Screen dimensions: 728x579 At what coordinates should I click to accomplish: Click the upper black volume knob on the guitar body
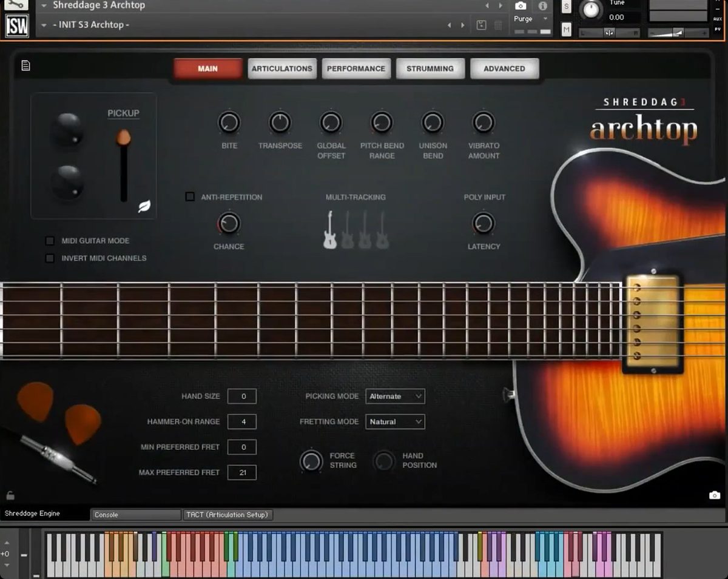[67, 129]
